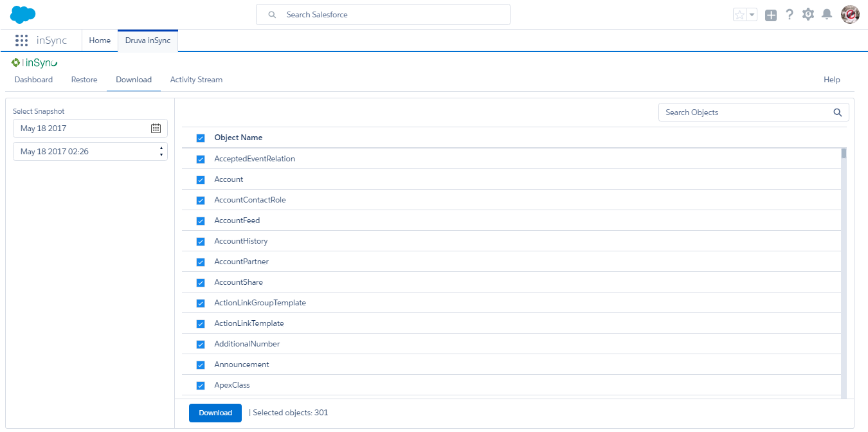Open the snapshot time May 18 2017 02:26 dropdown
This screenshot has width=868, height=432.
90,152
